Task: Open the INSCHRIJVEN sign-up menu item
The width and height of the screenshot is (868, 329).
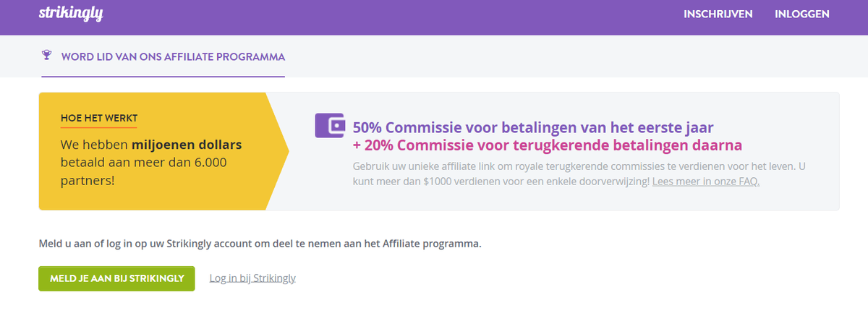Action: 718,14
